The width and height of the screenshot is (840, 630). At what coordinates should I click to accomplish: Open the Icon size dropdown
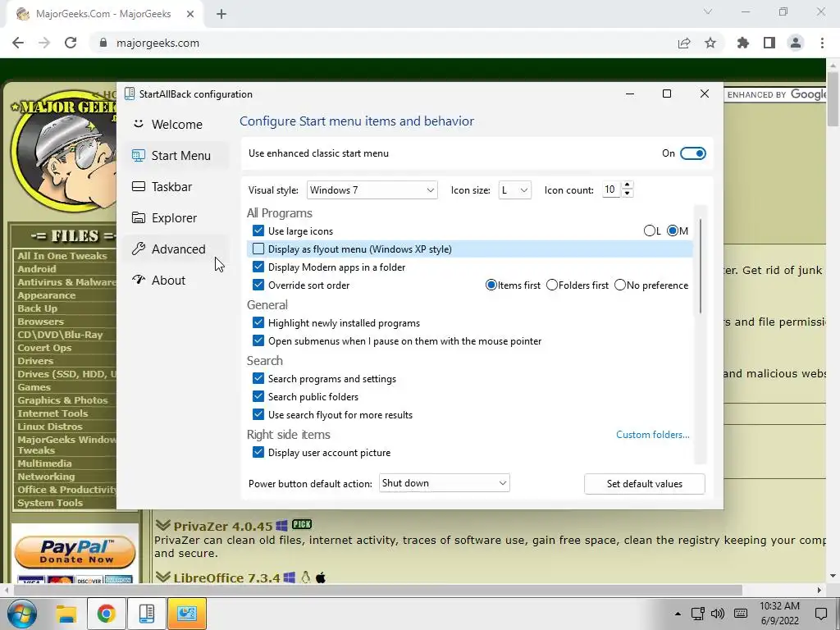coord(514,190)
